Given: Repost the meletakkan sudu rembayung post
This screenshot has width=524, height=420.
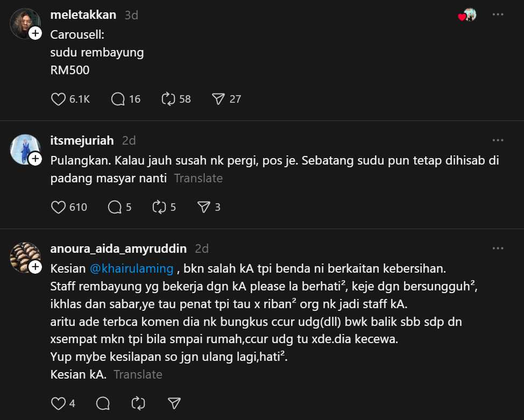Looking at the screenshot, I should click(x=168, y=99).
